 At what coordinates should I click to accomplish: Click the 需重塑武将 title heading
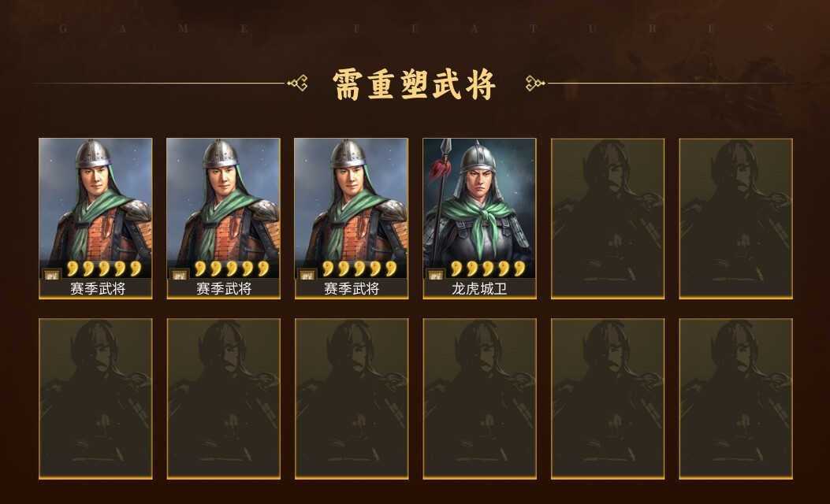[x=415, y=84]
